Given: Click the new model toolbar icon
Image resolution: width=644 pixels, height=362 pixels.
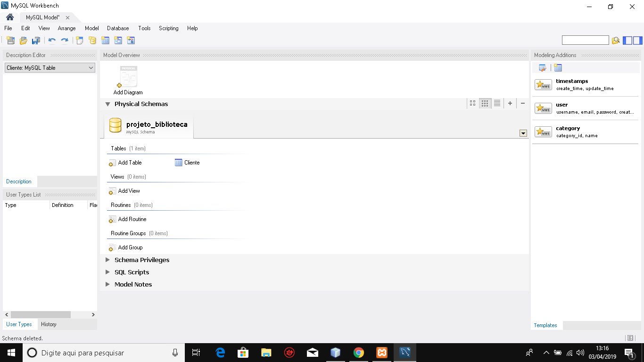Looking at the screenshot, I should [x=10, y=41].
